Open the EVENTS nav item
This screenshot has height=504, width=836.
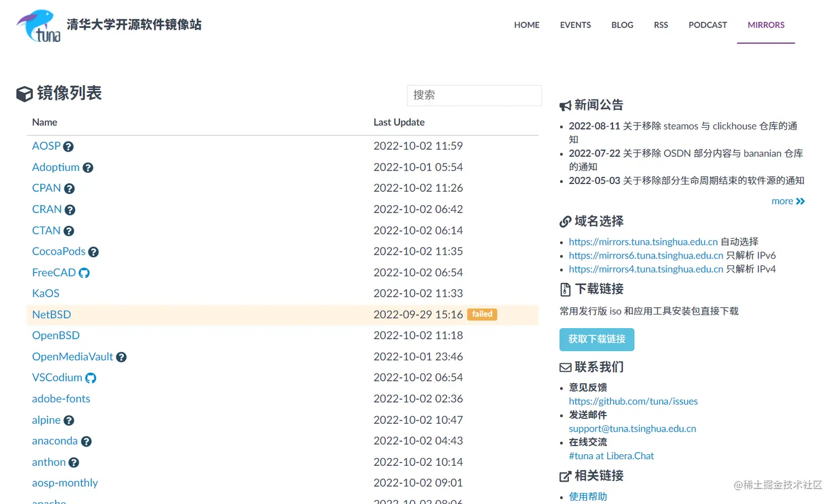pyautogui.click(x=575, y=25)
